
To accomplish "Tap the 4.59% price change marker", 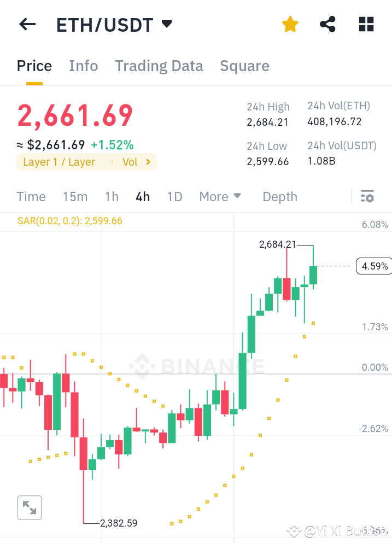I will tap(374, 266).
